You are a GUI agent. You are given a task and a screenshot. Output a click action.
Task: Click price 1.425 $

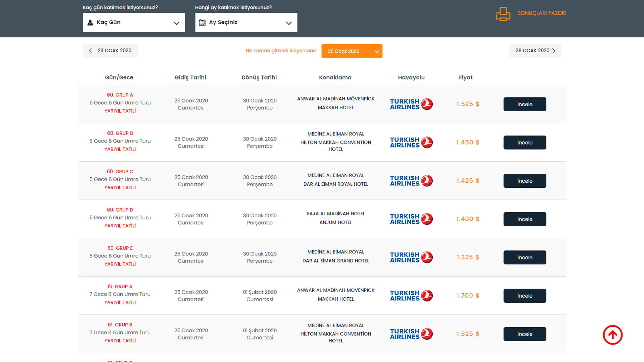pyautogui.click(x=468, y=181)
